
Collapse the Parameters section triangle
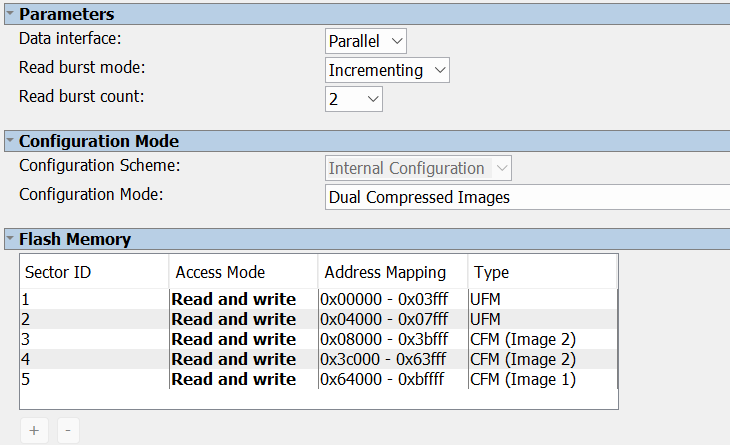coord(9,14)
